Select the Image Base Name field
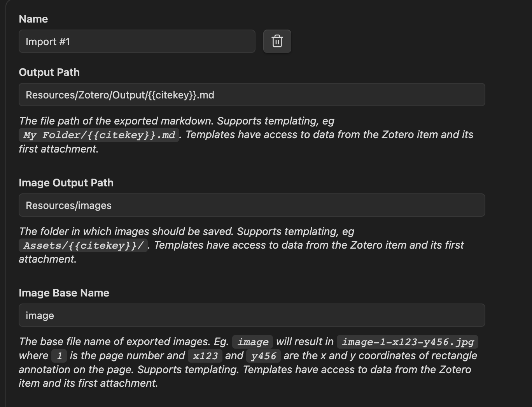This screenshot has width=532, height=407. tap(252, 315)
